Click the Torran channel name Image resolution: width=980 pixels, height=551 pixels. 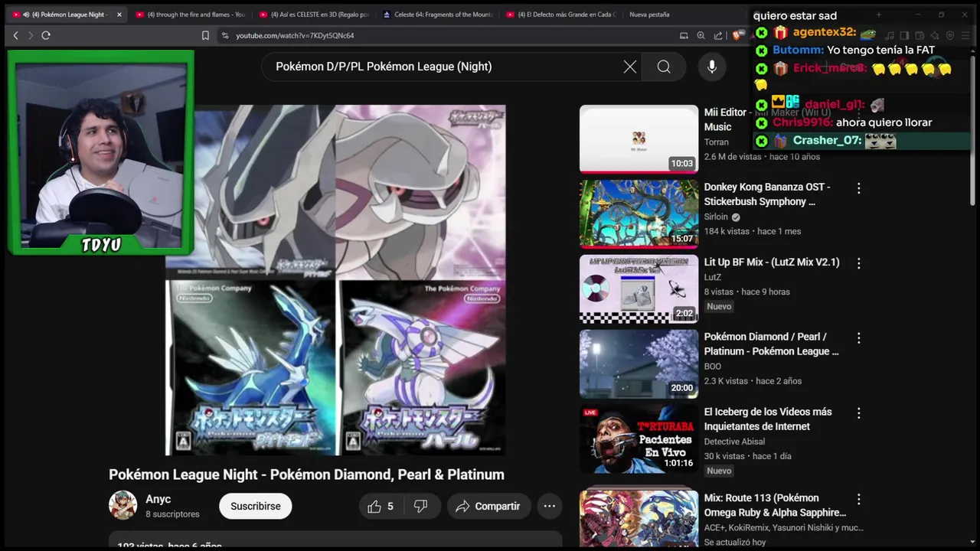(717, 142)
